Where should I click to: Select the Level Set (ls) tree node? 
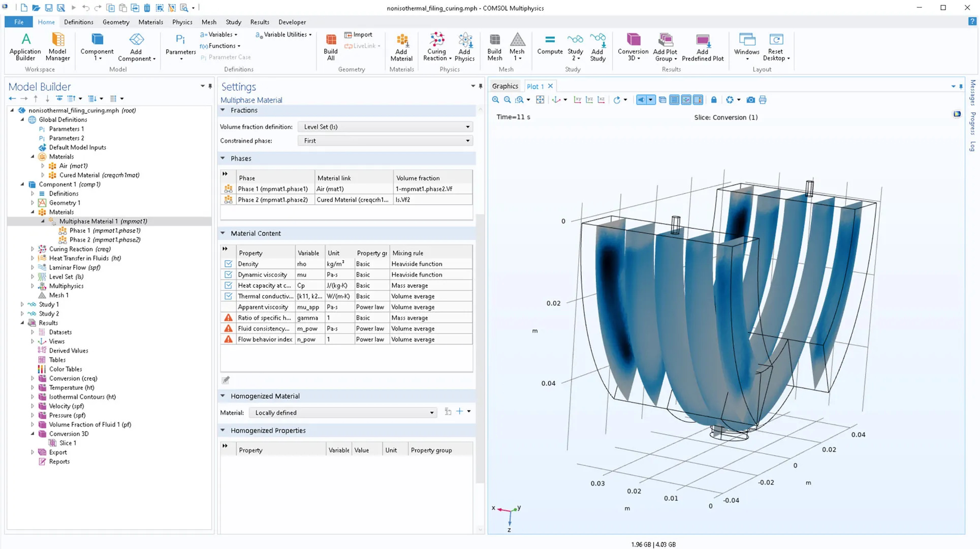66,277
